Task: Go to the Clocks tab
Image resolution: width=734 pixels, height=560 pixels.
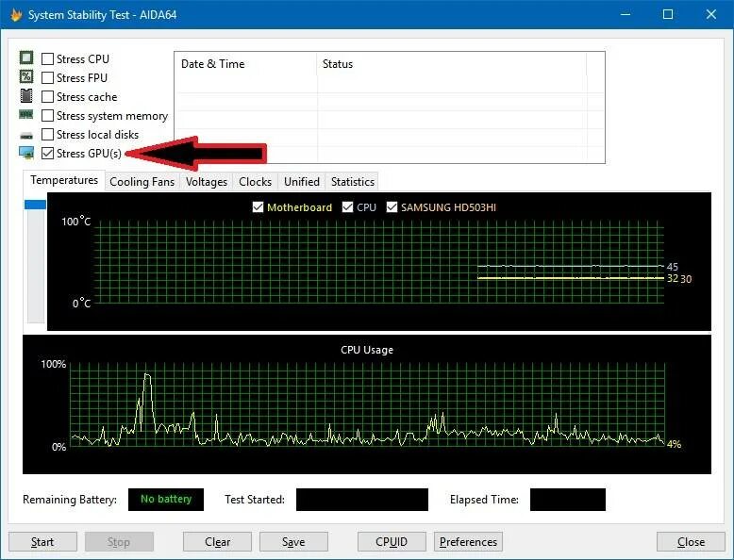Action: (x=255, y=182)
